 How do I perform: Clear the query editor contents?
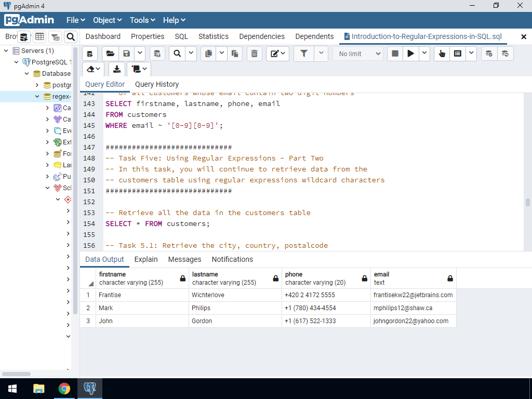[89, 69]
